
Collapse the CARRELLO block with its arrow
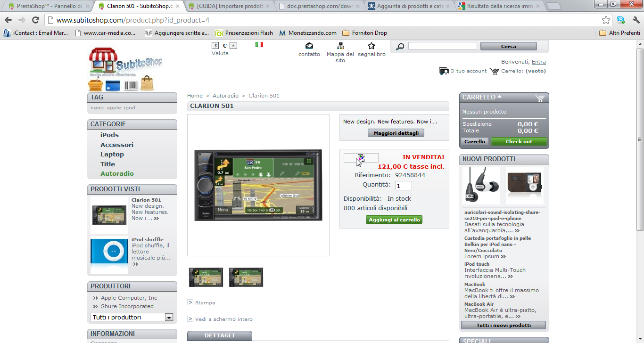[x=500, y=97]
